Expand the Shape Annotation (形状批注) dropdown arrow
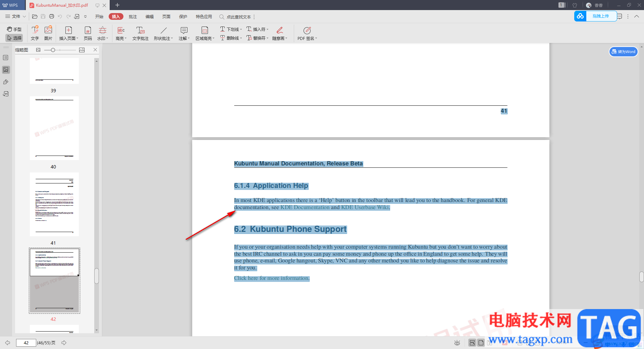644x349 pixels. tap(172, 38)
